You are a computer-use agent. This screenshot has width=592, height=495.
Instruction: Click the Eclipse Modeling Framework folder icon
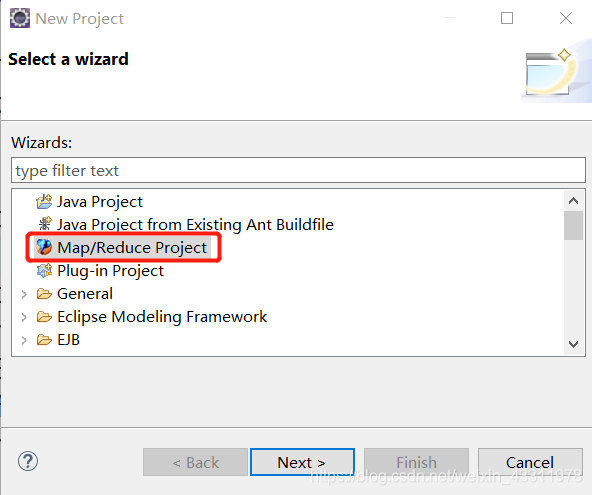(x=44, y=317)
